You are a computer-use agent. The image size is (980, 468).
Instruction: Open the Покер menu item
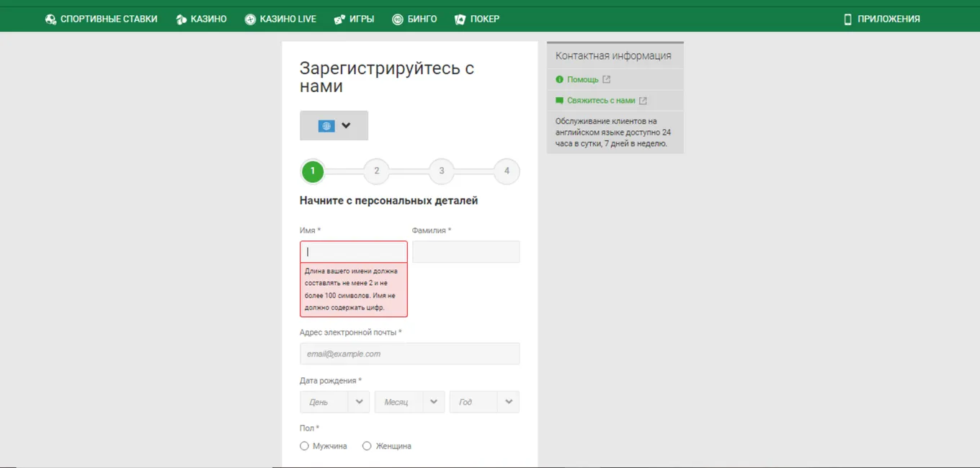pos(477,19)
